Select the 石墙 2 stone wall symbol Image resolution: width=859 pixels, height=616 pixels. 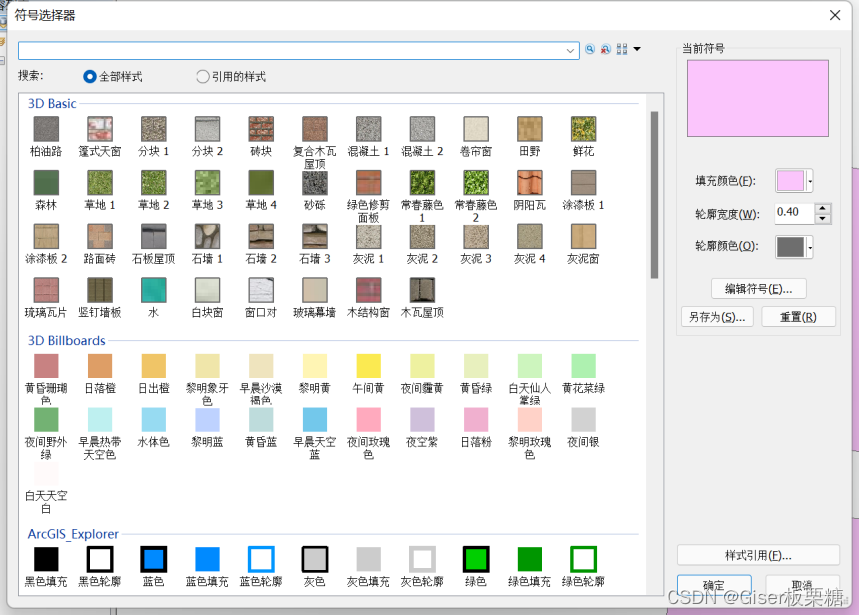(261, 236)
